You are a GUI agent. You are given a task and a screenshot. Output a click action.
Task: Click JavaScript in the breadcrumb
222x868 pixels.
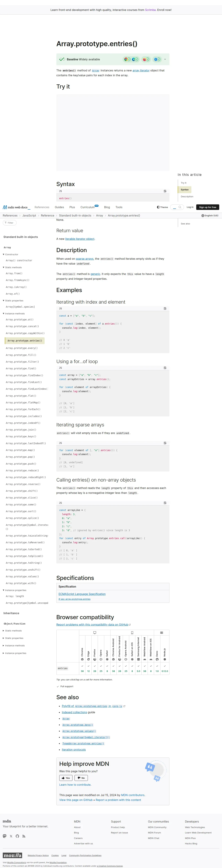coord(29,216)
